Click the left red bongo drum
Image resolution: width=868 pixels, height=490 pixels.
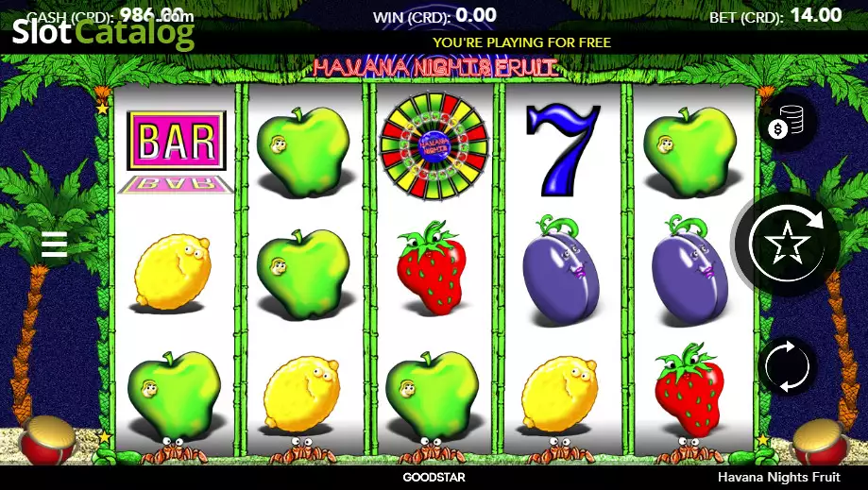47,440
